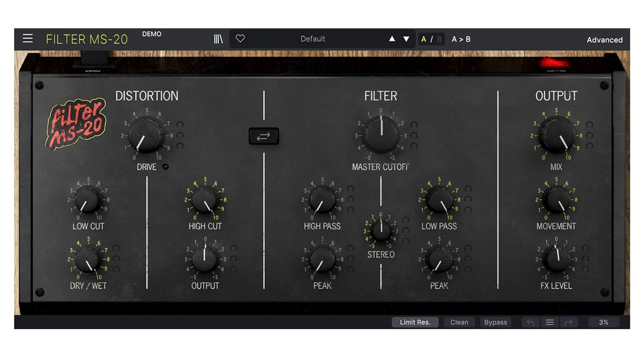Toggle the Limit Res. option
Image resolution: width=644 pixels, height=362 pixels.
[x=415, y=322]
